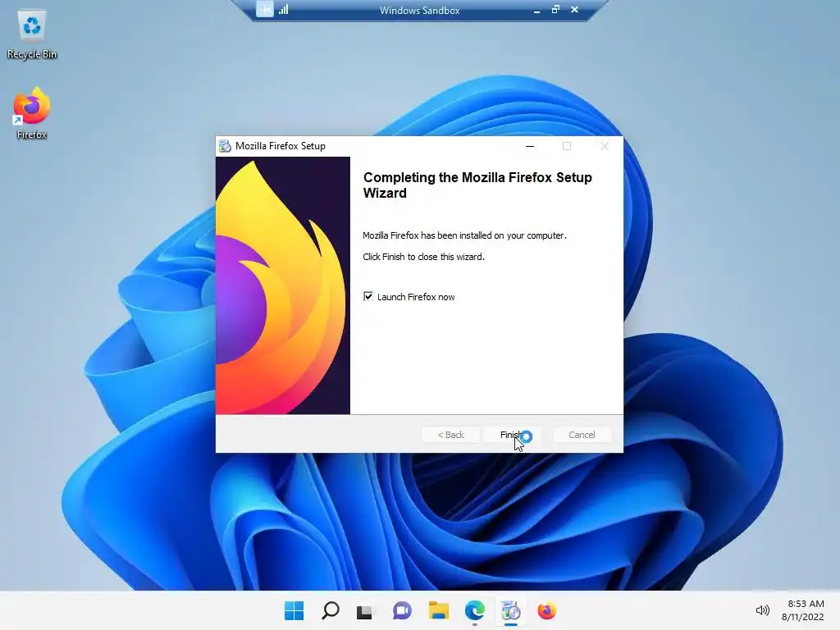This screenshot has height=630, width=840.
Task: Select the Firefox Setup installer taskbar icon
Action: tap(510, 610)
